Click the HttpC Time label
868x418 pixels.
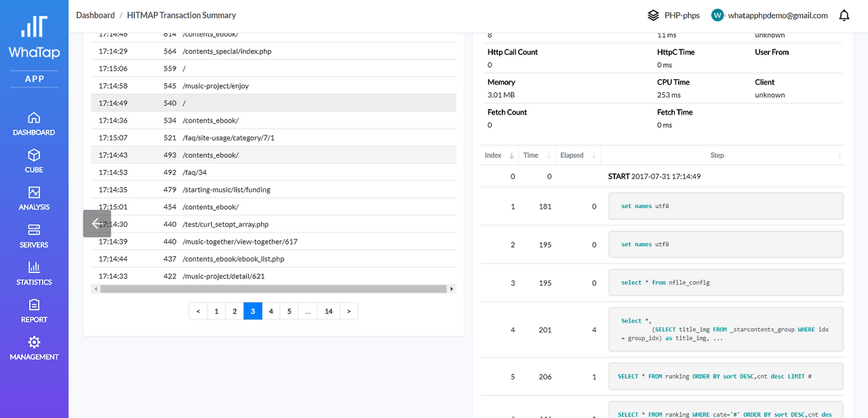pos(676,52)
